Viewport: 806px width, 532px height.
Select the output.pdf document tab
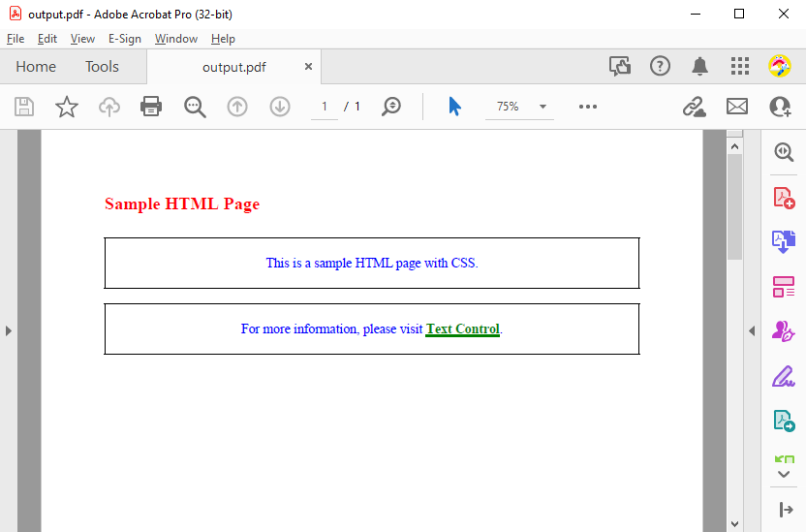tap(233, 67)
